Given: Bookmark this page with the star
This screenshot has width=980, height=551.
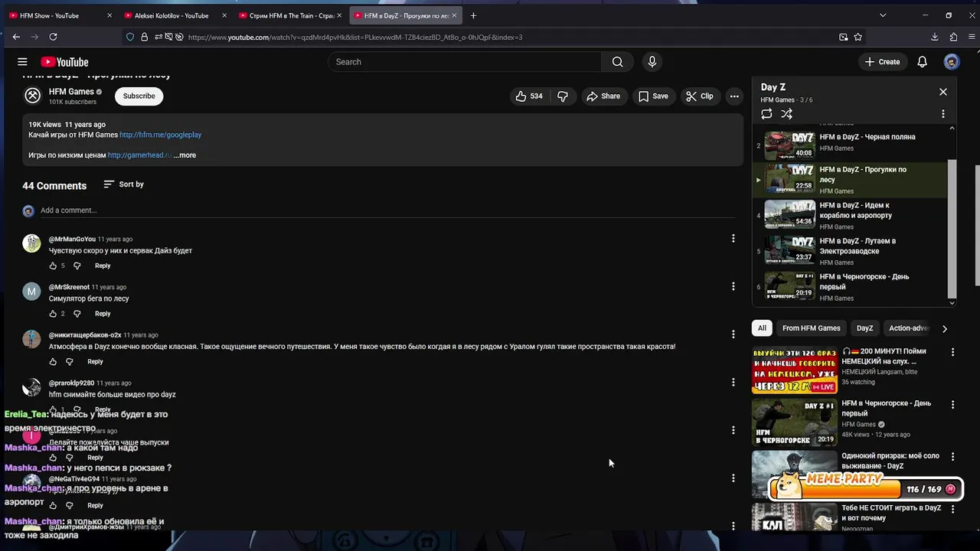Looking at the screenshot, I should pyautogui.click(x=858, y=37).
